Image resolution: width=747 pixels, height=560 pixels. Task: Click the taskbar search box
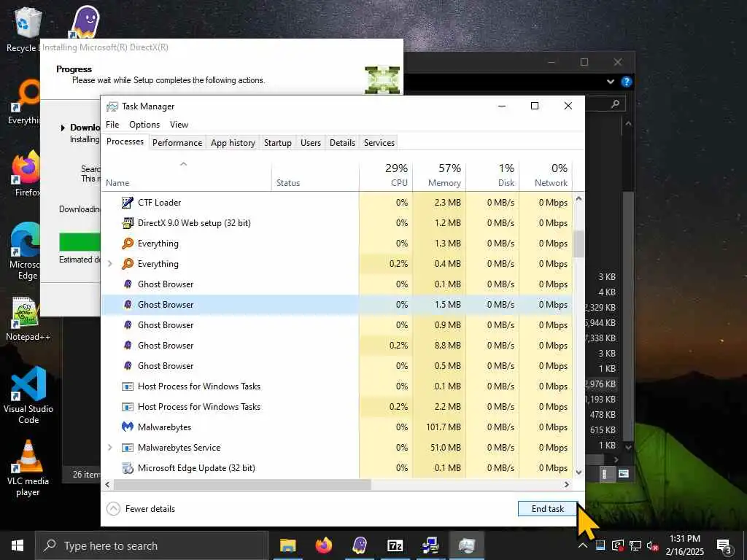pos(152,545)
